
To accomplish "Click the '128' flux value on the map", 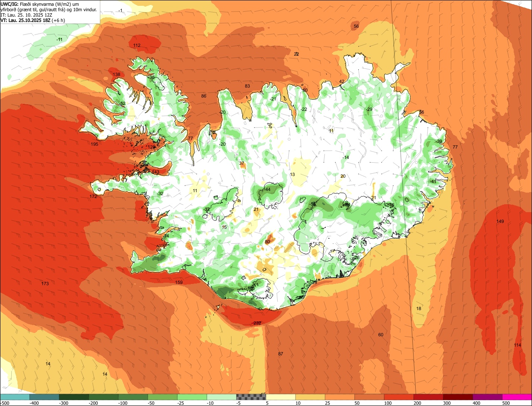I will (x=151, y=147).
